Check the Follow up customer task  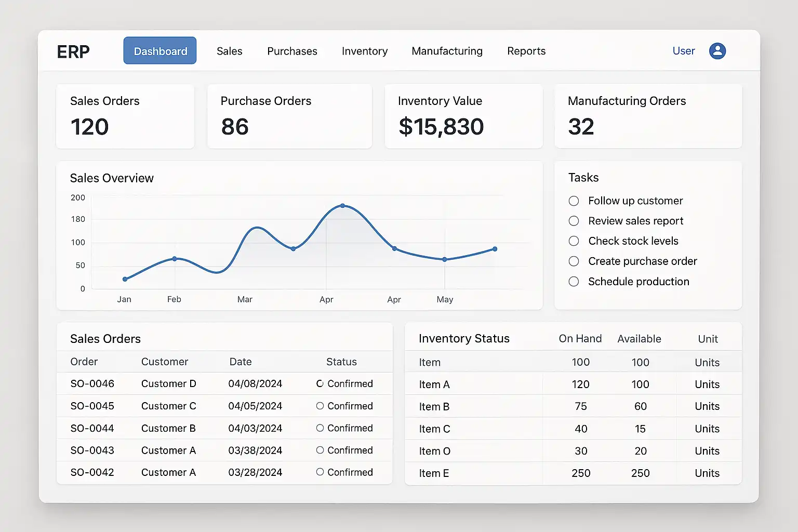pyautogui.click(x=574, y=201)
